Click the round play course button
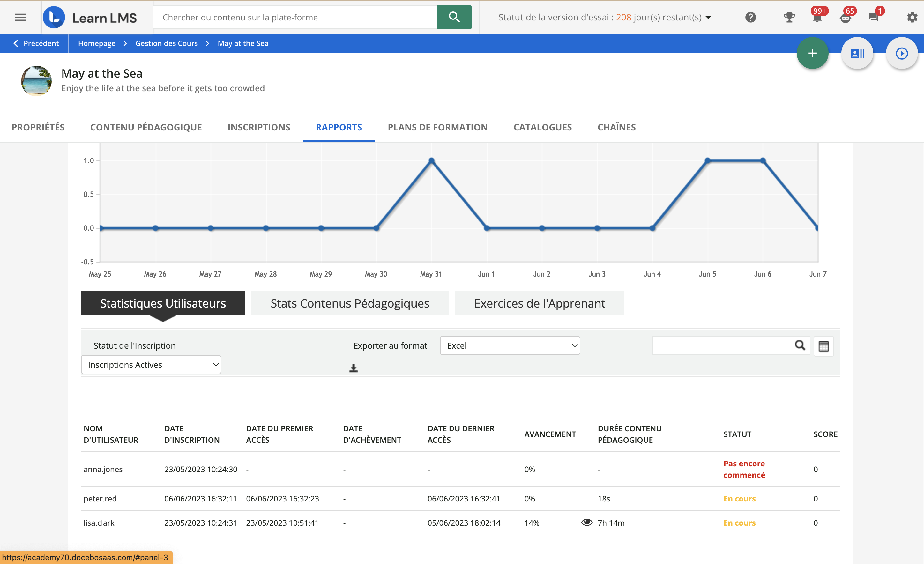The width and height of the screenshot is (924, 564). tap(902, 53)
